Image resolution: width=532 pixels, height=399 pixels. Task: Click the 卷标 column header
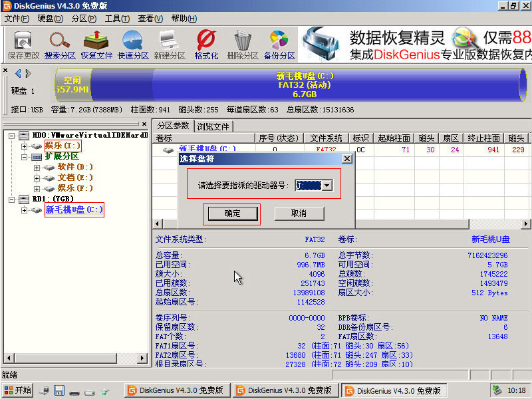click(204, 138)
